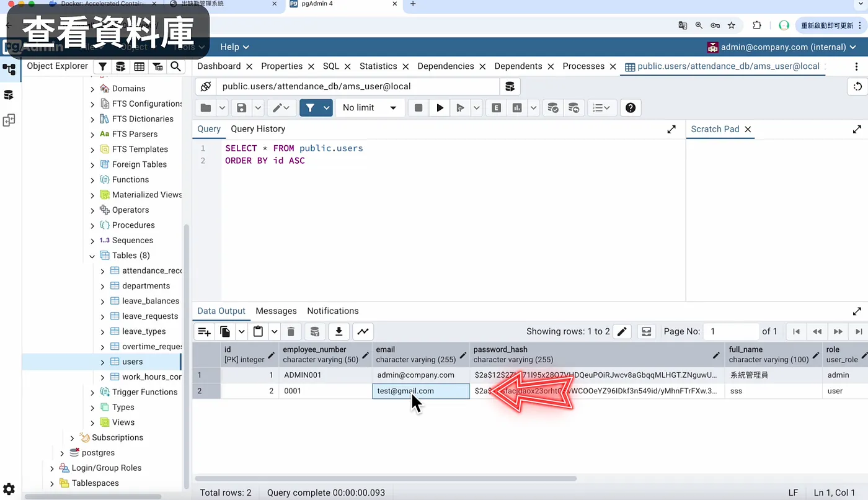The image size is (868, 500).
Task: Click the Copy rows icon in Data Output
Action: pyautogui.click(x=225, y=332)
